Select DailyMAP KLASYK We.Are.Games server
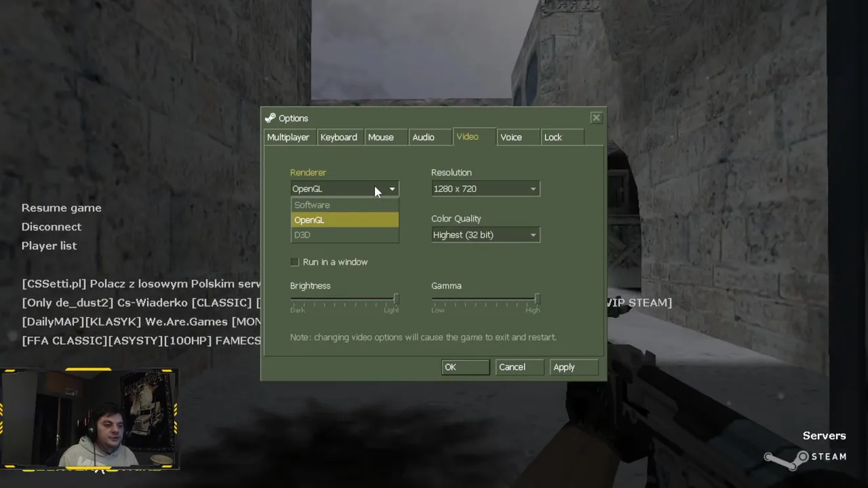Viewport: 868px width, 488px height. [x=141, y=322]
